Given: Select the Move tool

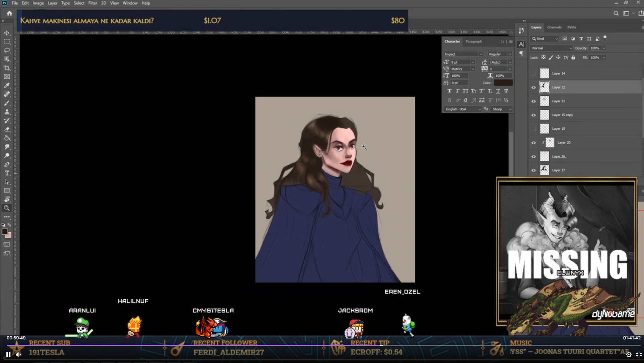Looking at the screenshot, I should (7, 33).
